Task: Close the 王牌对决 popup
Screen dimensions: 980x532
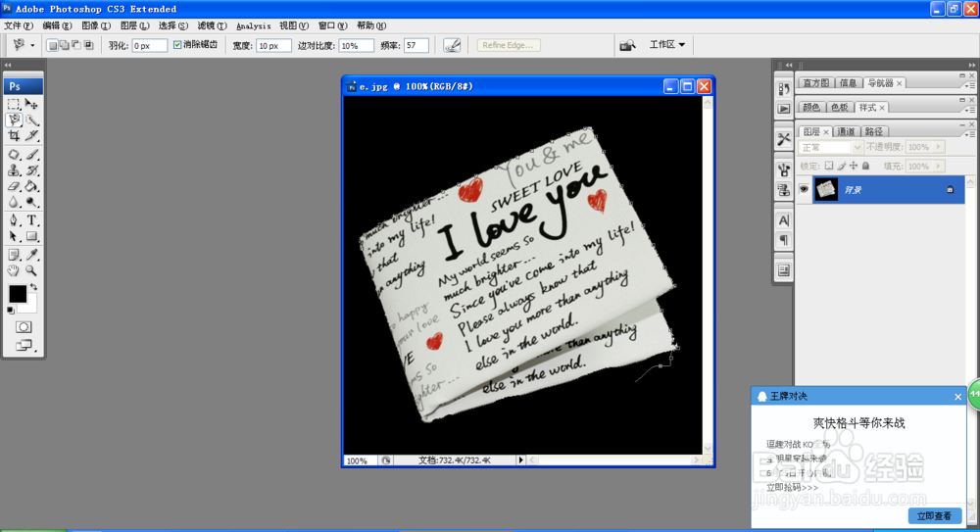Action: click(x=957, y=397)
